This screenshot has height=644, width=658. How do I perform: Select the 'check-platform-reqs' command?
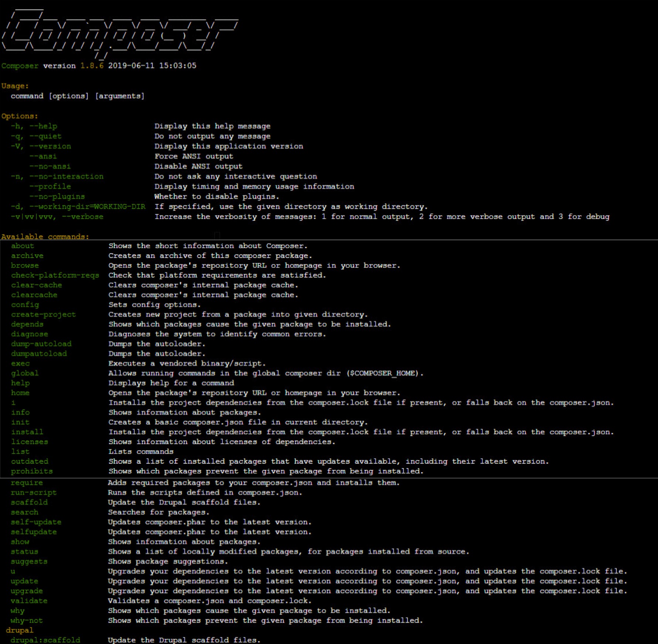(55, 275)
